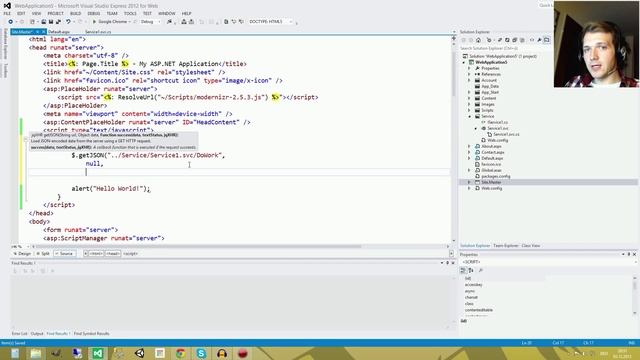Image resolution: width=640 pixels, height=360 pixels.
Task: Open the TOOLS menu
Action: point(130,13)
